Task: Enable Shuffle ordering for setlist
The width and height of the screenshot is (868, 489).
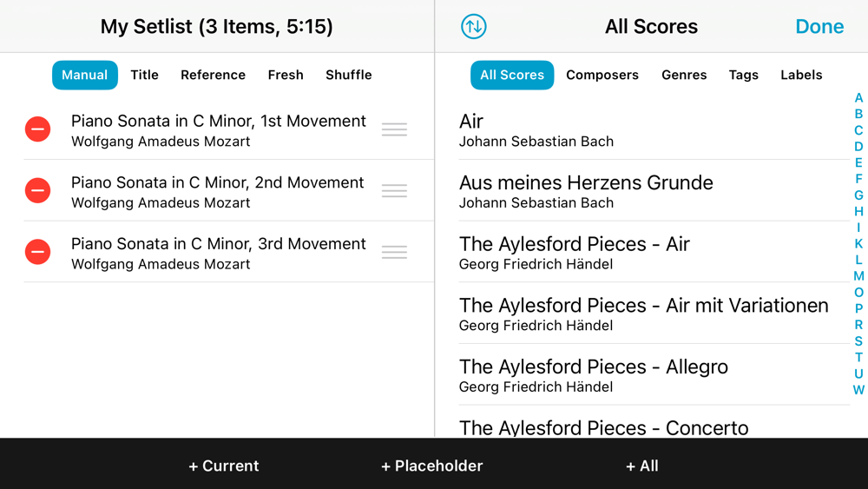Action: click(349, 76)
